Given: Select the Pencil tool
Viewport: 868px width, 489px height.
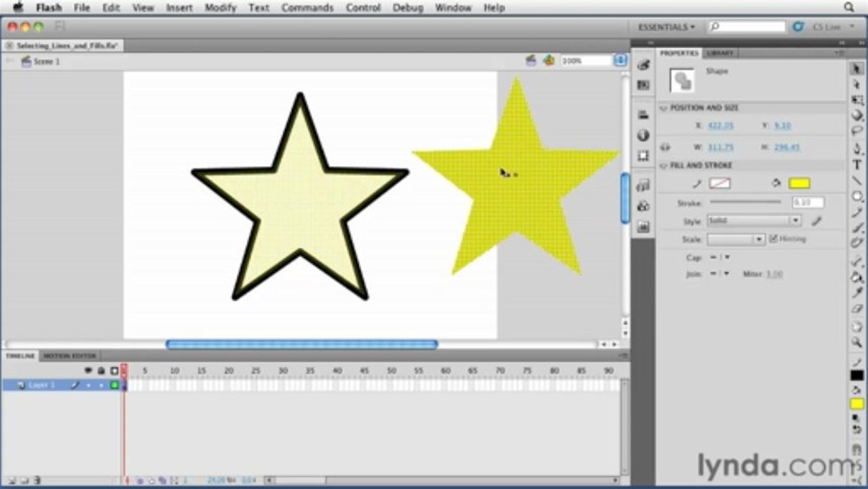Looking at the screenshot, I should point(857,212).
